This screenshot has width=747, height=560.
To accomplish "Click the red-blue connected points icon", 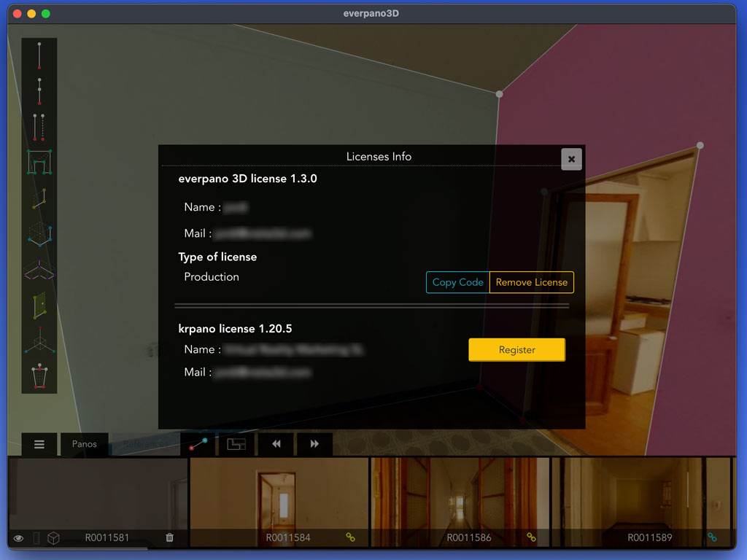I will pyautogui.click(x=198, y=444).
